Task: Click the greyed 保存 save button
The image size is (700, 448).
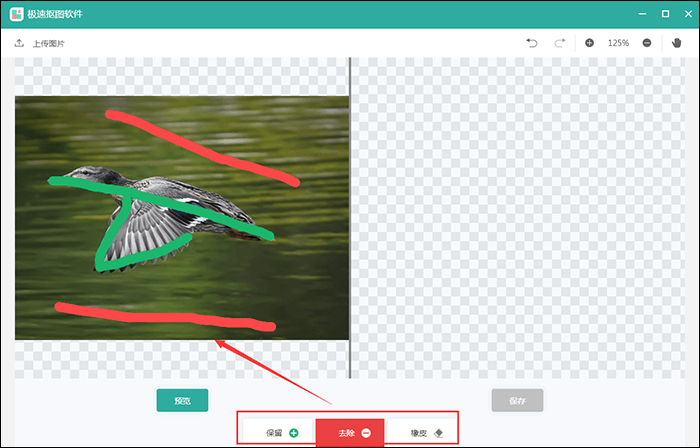Action: [517, 400]
